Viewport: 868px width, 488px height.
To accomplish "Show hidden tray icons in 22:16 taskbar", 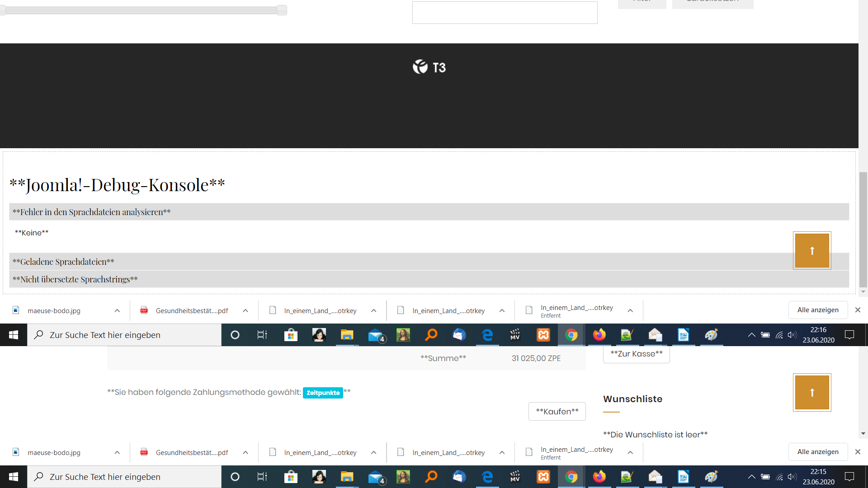I will coord(751,335).
